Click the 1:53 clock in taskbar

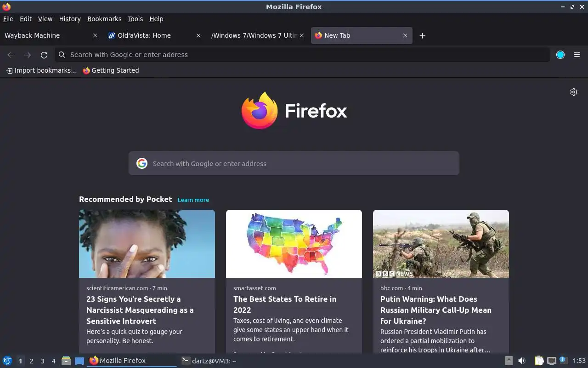tap(579, 361)
